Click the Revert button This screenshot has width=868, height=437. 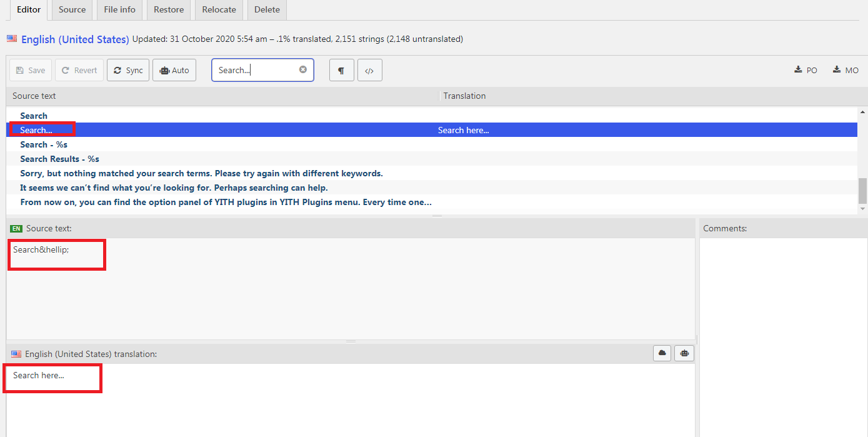(79, 70)
